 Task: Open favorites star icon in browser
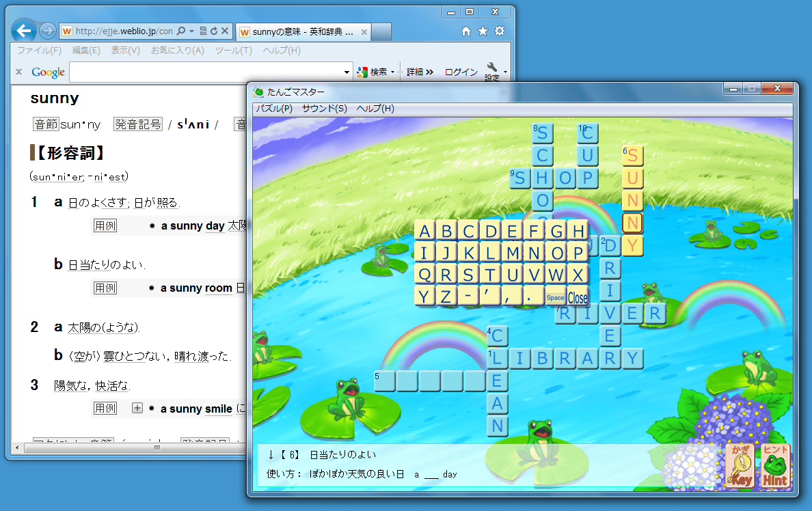pyautogui.click(x=483, y=31)
